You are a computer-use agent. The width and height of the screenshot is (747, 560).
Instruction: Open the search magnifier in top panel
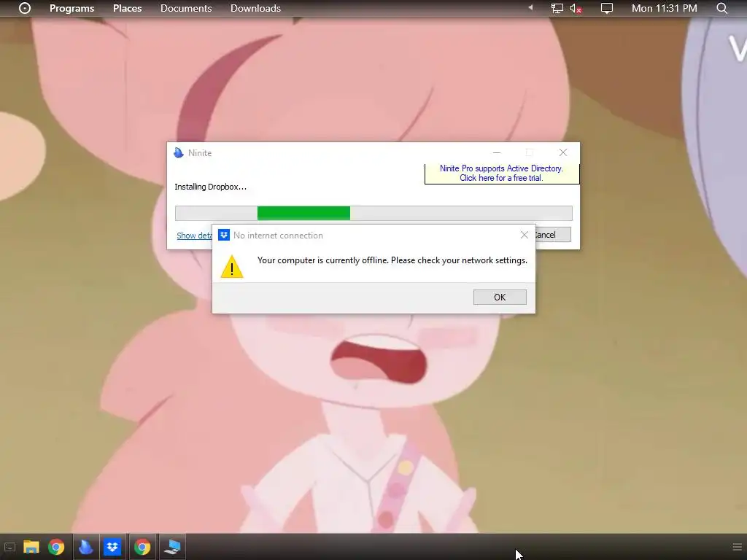pos(721,8)
